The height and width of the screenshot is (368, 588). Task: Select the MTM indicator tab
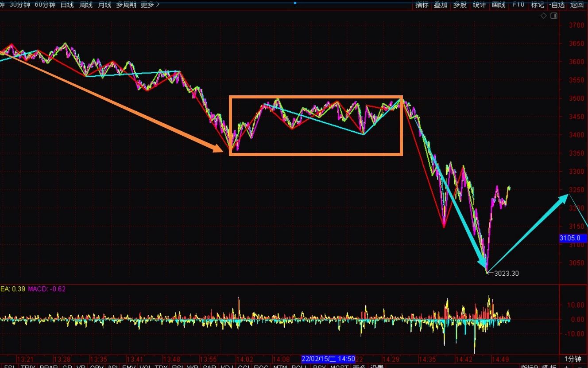[x=280, y=366]
